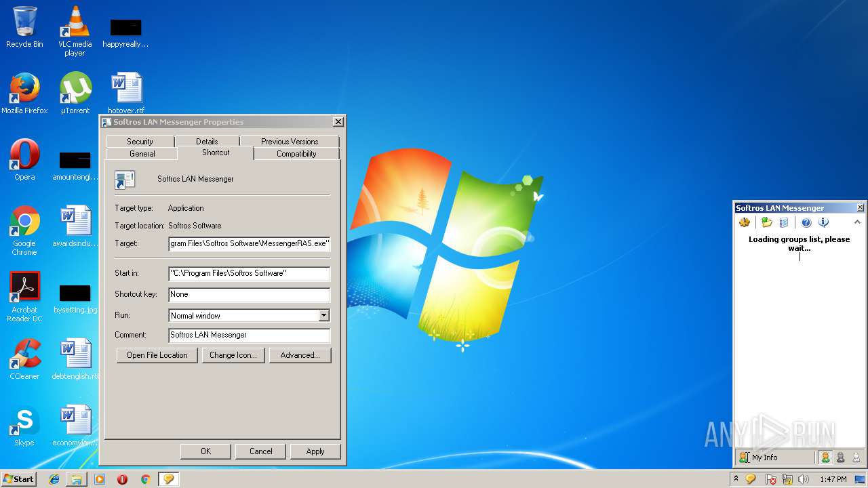Set status to Away using faded user icon
This screenshot has width=868, height=488.
tap(856, 457)
